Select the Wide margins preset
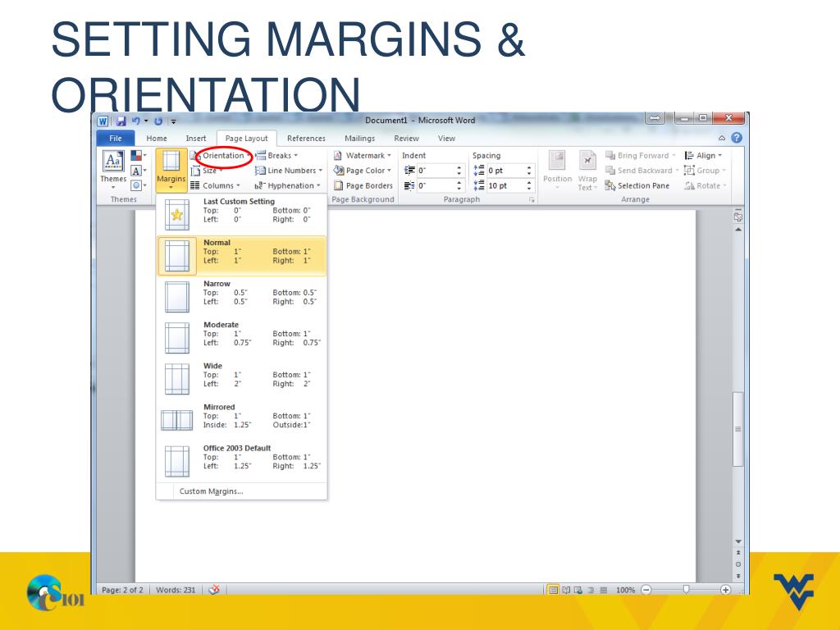 point(241,380)
